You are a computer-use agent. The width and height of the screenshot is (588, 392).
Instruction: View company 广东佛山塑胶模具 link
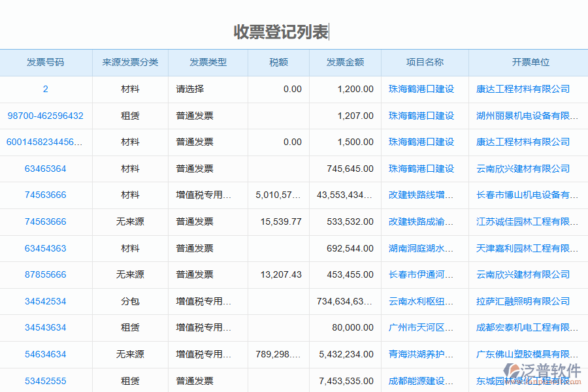[527, 354]
